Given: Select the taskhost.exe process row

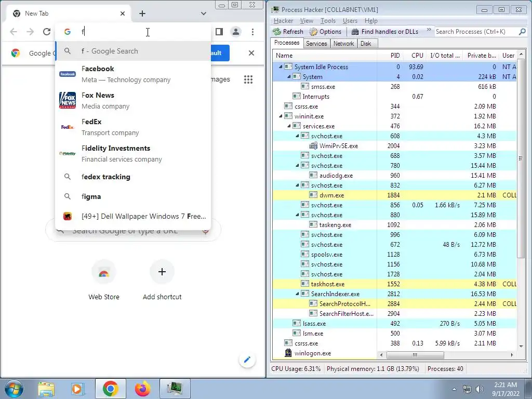Looking at the screenshot, I should 395,284.
